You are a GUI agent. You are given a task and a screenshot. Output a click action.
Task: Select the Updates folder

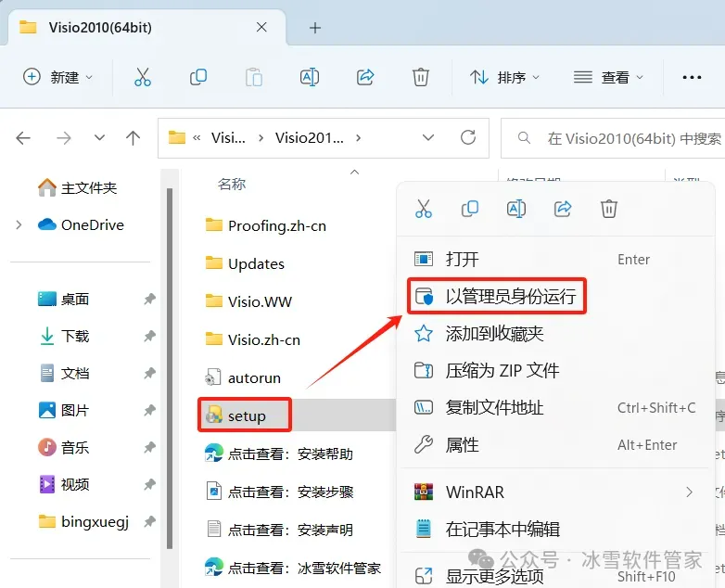coord(245,263)
